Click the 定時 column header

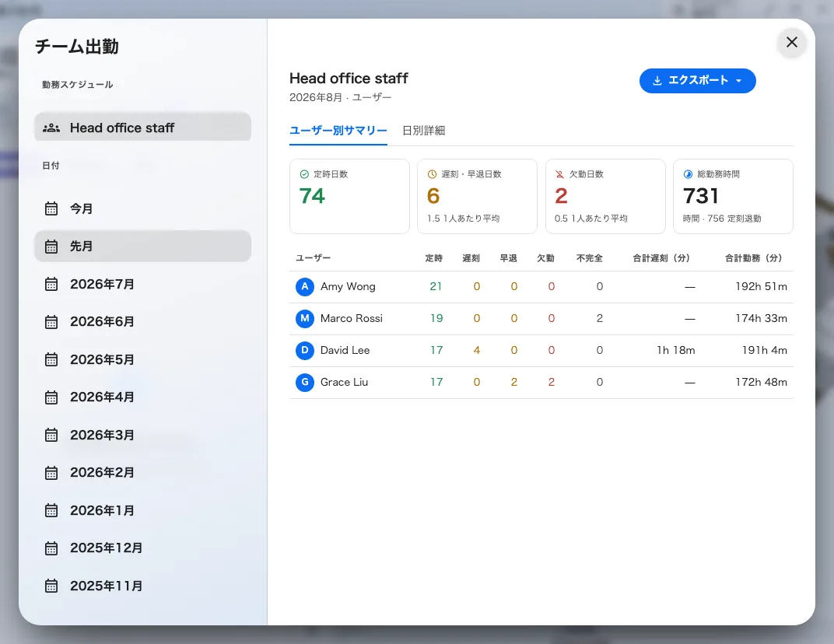click(433, 258)
